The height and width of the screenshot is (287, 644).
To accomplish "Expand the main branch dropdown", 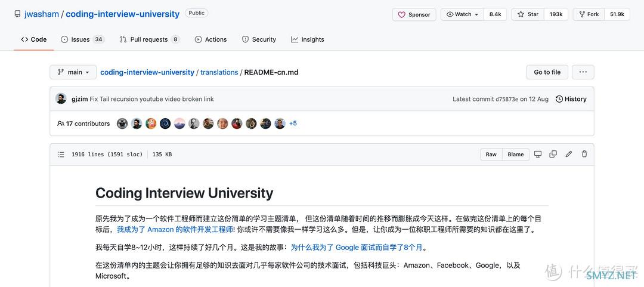I will coord(73,72).
